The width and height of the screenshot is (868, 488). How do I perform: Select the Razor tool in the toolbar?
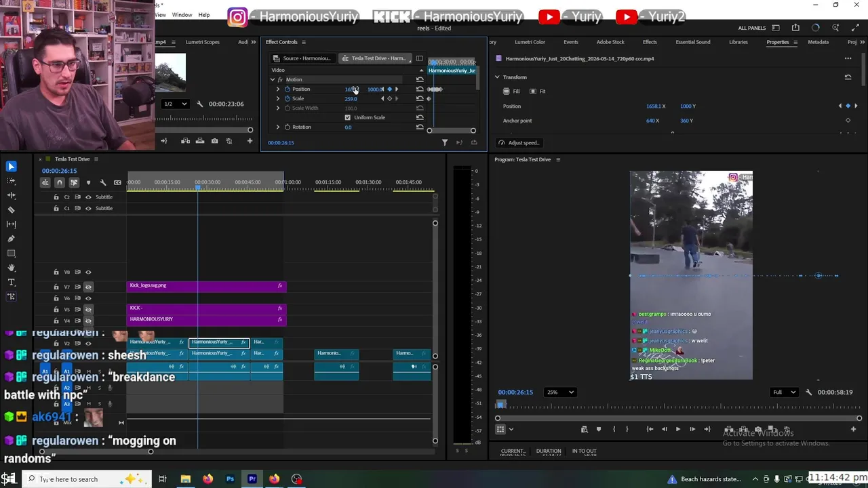click(x=11, y=209)
